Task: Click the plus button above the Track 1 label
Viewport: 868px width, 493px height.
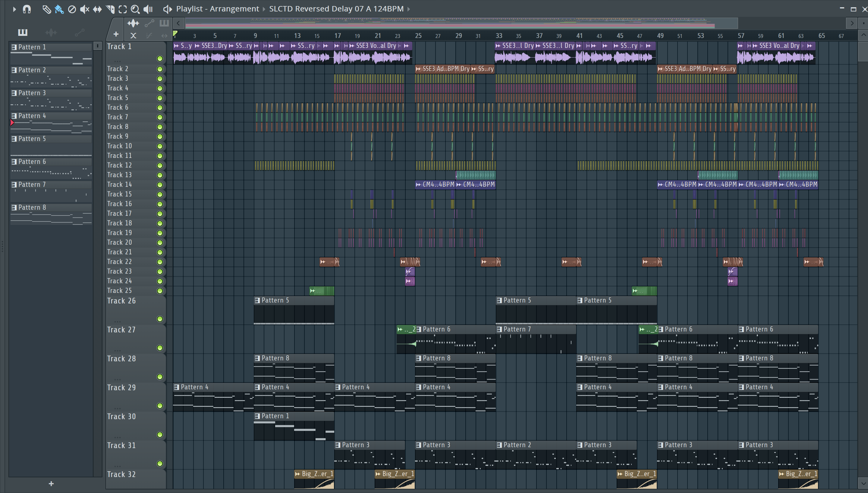Action: point(116,34)
